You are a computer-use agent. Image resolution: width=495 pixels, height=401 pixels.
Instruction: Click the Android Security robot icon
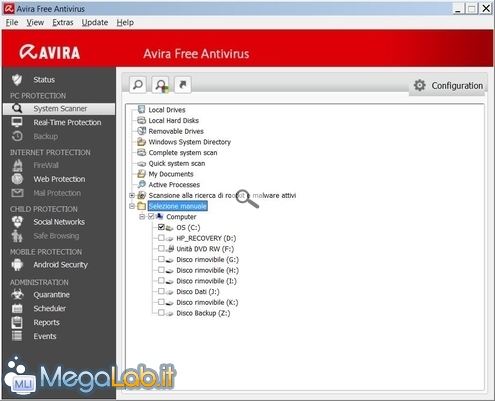pyautogui.click(x=17, y=265)
